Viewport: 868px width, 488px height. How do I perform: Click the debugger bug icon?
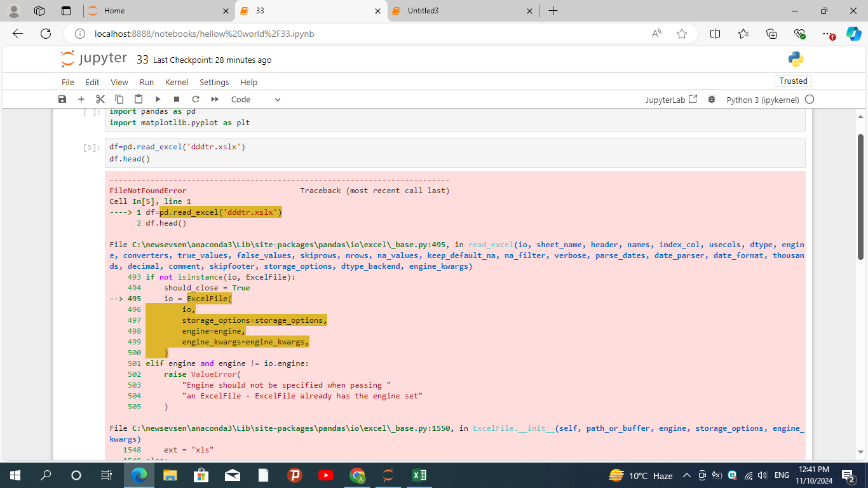(x=712, y=100)
